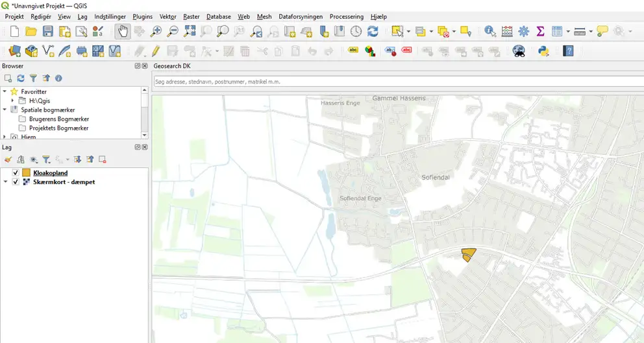Uncheck the Kloakopland layer checkbox
The height and width of the screenshot is (343, 644).
16,173
